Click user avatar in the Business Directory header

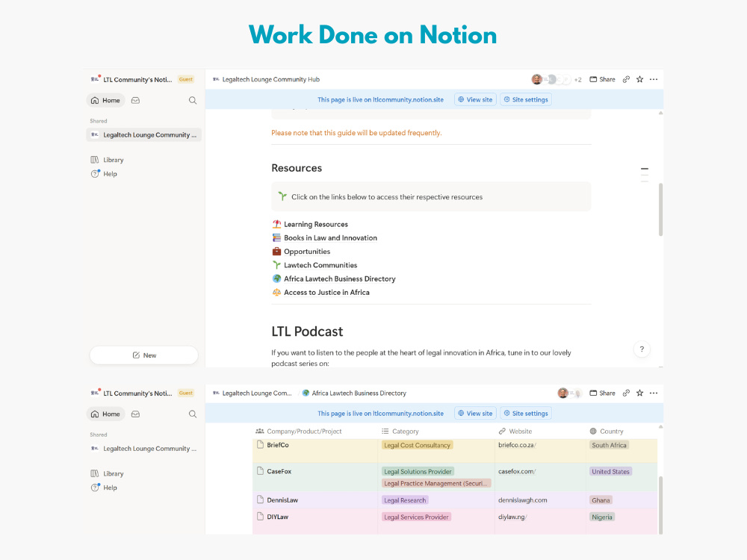click(x=563, y=393)
